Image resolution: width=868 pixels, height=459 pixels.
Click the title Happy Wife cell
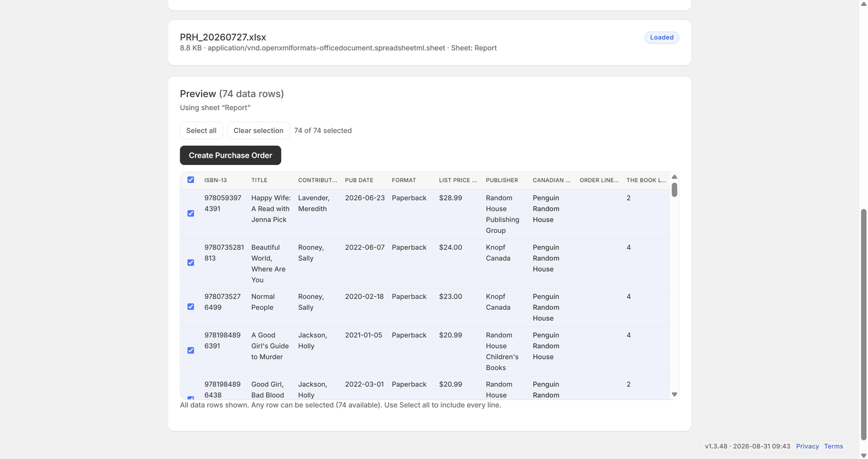point(271,209)
